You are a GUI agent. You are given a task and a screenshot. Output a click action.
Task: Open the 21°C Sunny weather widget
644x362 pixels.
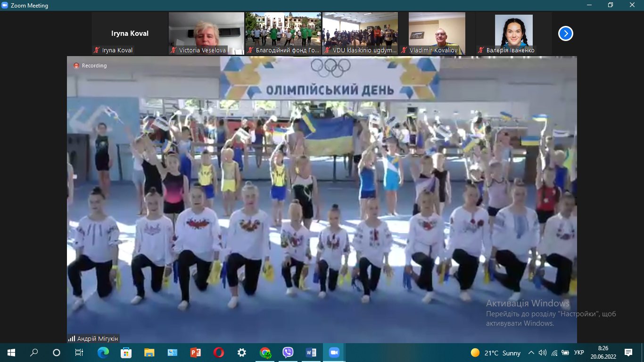[x=495, y=353]
